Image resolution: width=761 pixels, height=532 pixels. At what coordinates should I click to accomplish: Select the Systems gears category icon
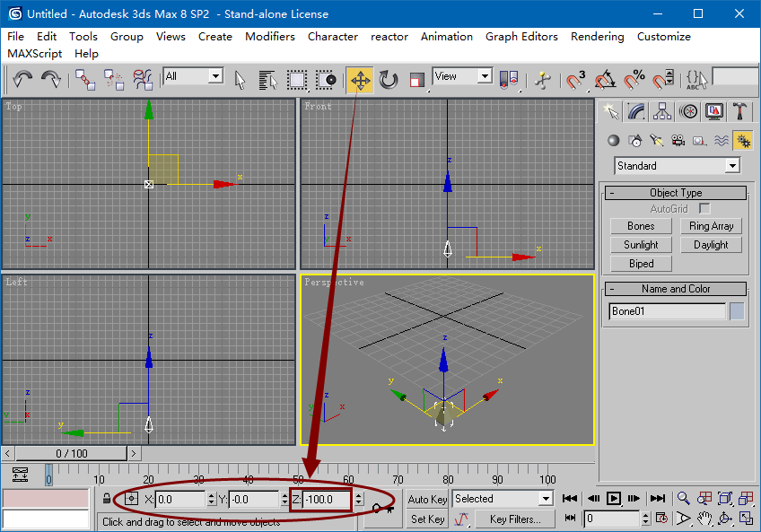coord(743,141)
